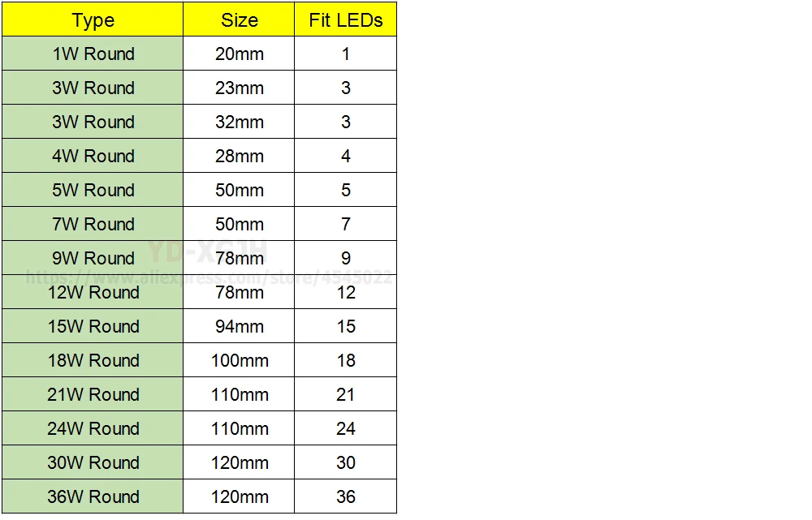Click the 5W Round type cell
Screen dimensions: 812x520
(93, 191)
